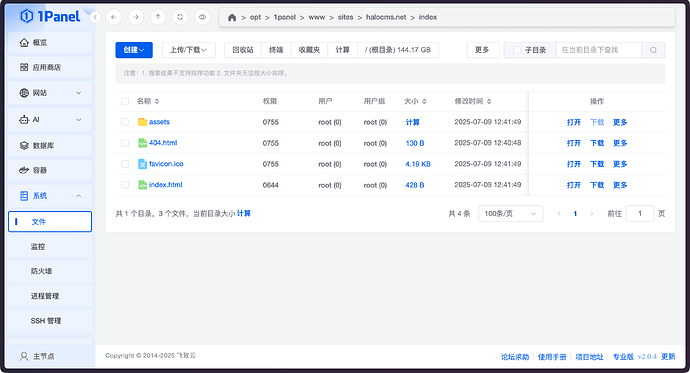The height and width of the screenshot is (373, 690).
Task: Navigate to halocms.net in breadcrumb
Action: click(386, 17)
